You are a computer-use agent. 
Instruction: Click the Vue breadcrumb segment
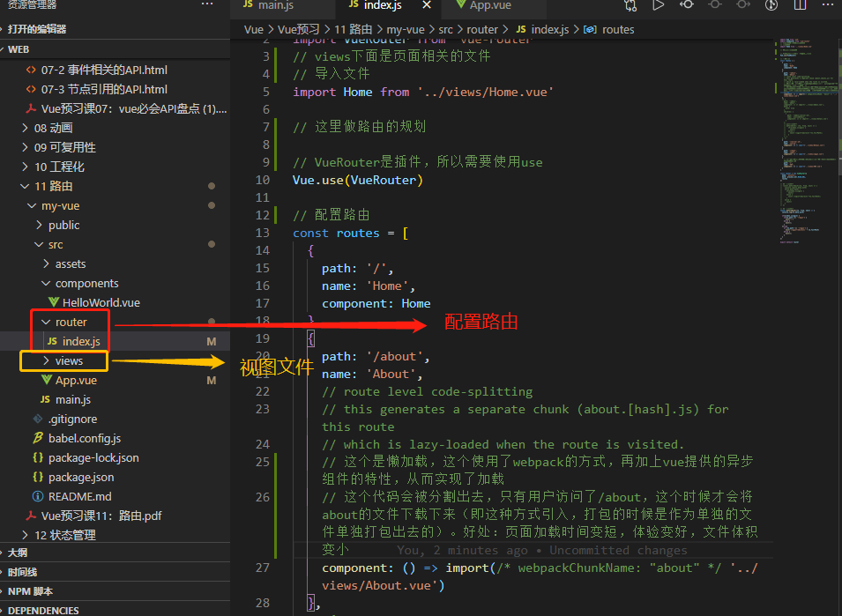[x=253, y=29]
